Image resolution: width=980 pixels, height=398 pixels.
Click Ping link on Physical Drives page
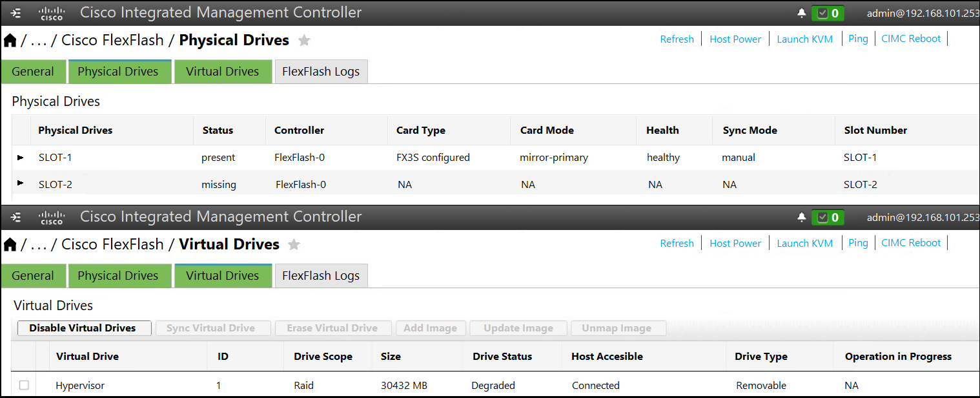pyautogui.click(x=858, y=39)
